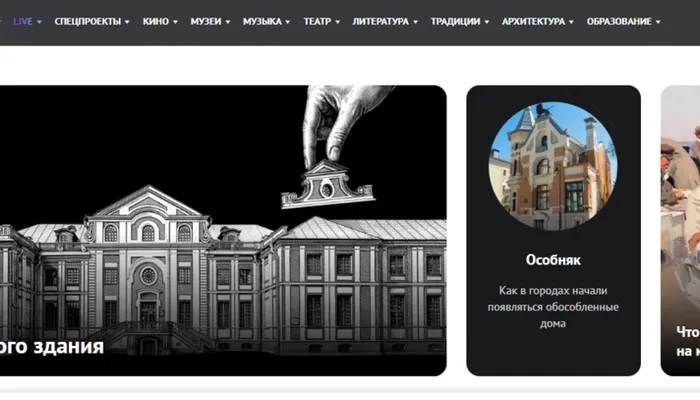This screenshot has width=700, height=400.
Task: Expand the Спецпроекты dropdown arrow
Action: (x=127, y=22)
